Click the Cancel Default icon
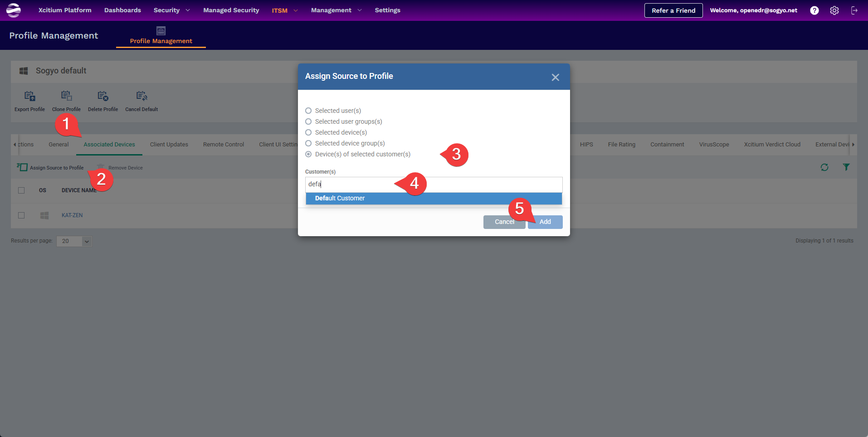Viewport: 868px width, 437px height. pos(141,96)
